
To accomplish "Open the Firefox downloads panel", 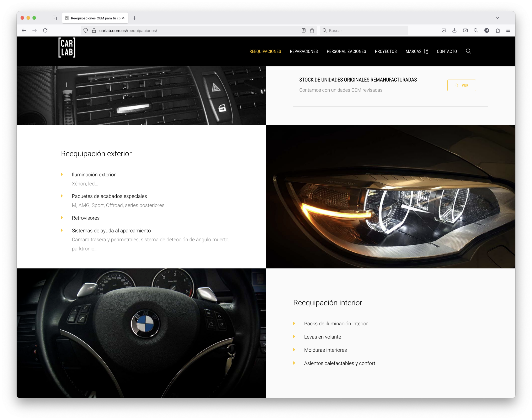I will (x=454, y=31).
